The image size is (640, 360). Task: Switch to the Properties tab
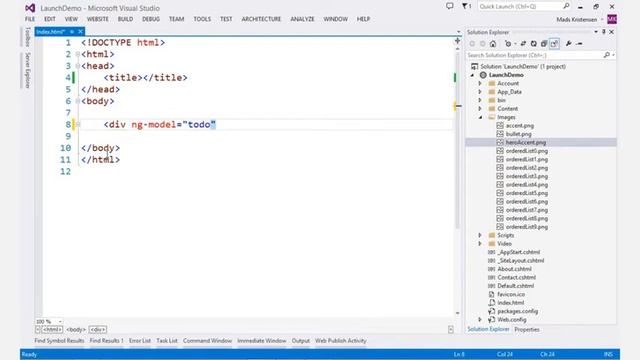pyautogui.click(x=527, y=329)
